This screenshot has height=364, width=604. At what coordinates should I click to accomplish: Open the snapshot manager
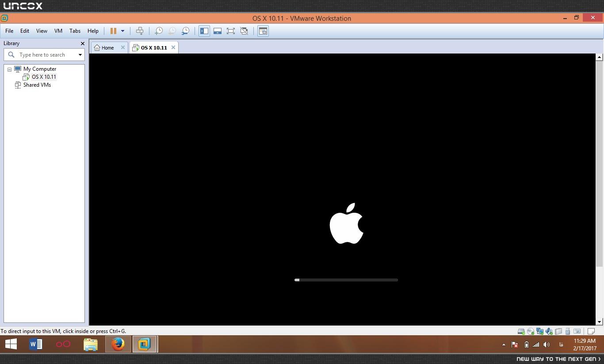pyautogui.click(x=186, y=31)
